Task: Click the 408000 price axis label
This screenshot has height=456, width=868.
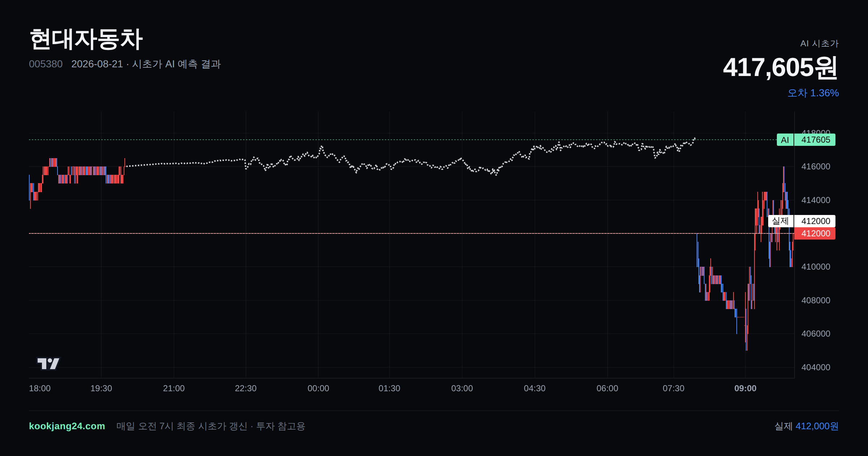Action: pyautogui.click(x=816, y=300)
